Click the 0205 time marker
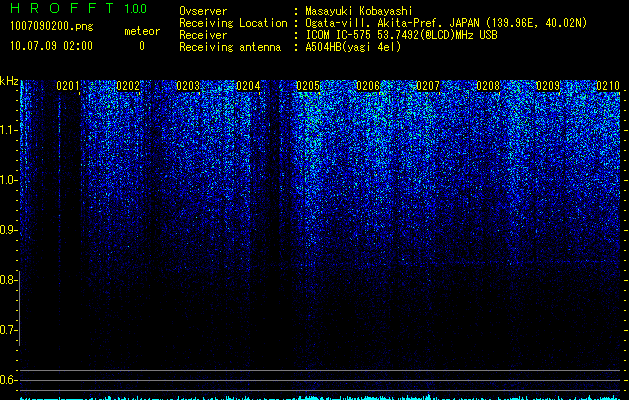This screenshot has height=400, width=629. [308, 86]
